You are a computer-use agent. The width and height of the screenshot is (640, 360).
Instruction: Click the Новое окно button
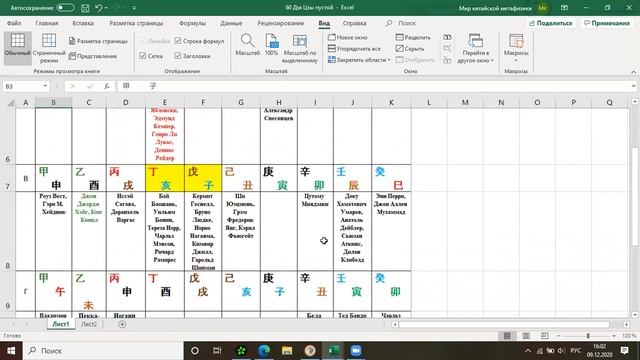coord(348,37)
